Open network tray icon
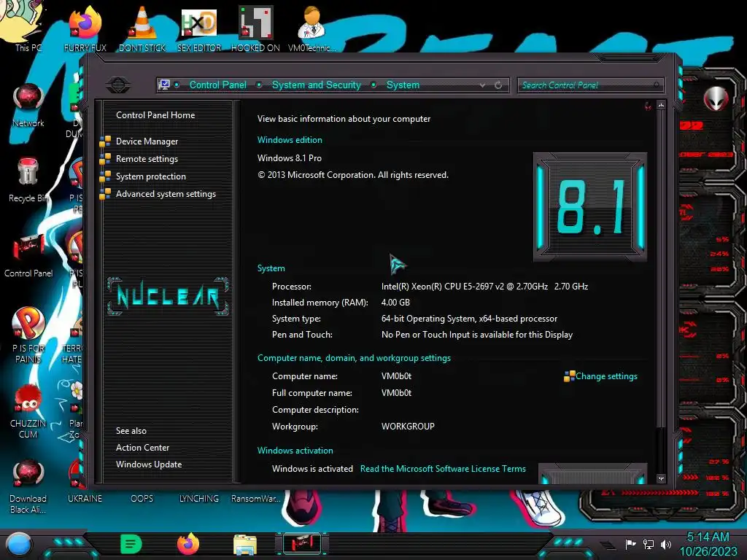Image resolution: width=747 pixels, height=560 pixels. 648,544
